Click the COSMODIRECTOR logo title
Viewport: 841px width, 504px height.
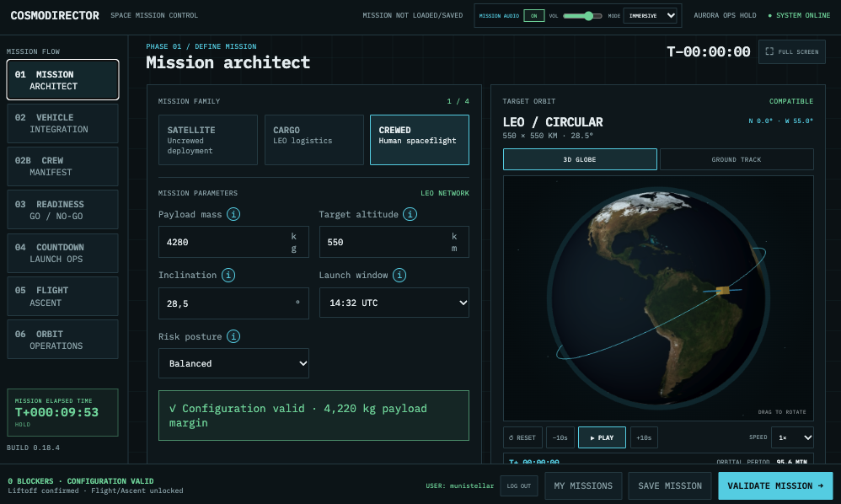[x=55, y=15]
